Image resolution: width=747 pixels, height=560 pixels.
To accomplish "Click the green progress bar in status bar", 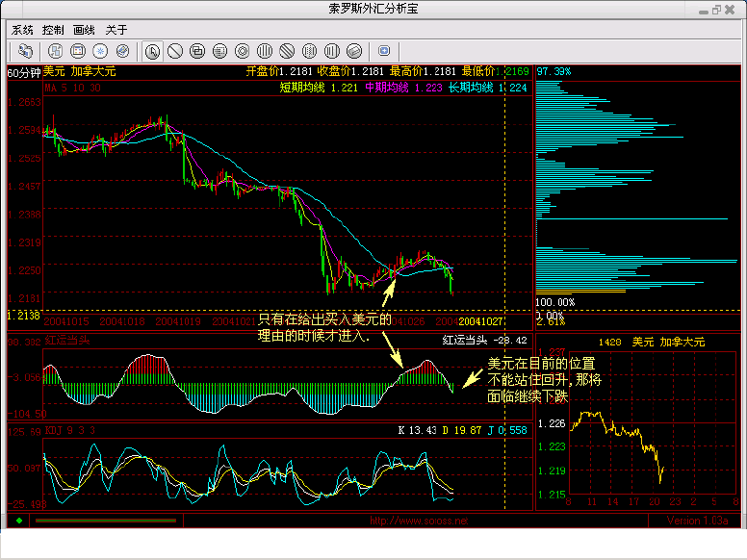I will pos(106,521).
